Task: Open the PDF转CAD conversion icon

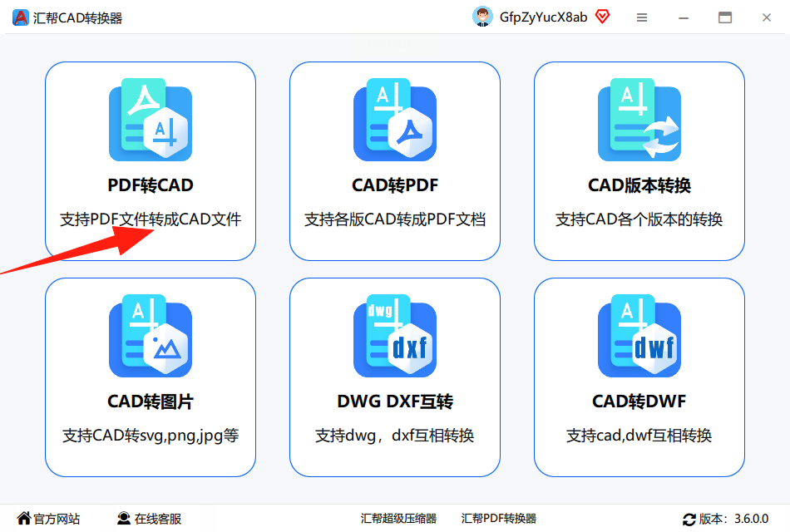Action: (x=151, y=120)
